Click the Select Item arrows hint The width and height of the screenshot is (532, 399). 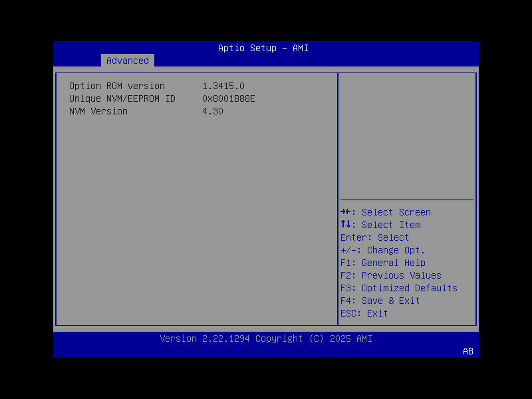(x=382, y=224)
